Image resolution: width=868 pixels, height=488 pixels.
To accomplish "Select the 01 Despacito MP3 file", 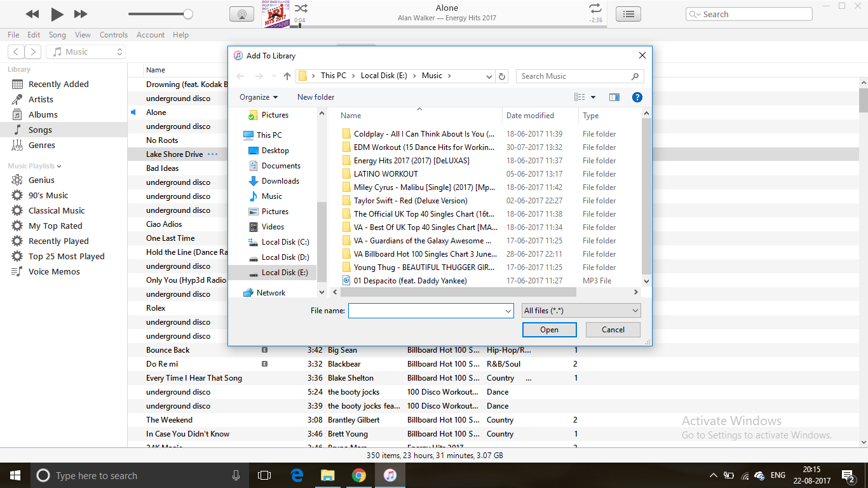I will tap(410, 281).
